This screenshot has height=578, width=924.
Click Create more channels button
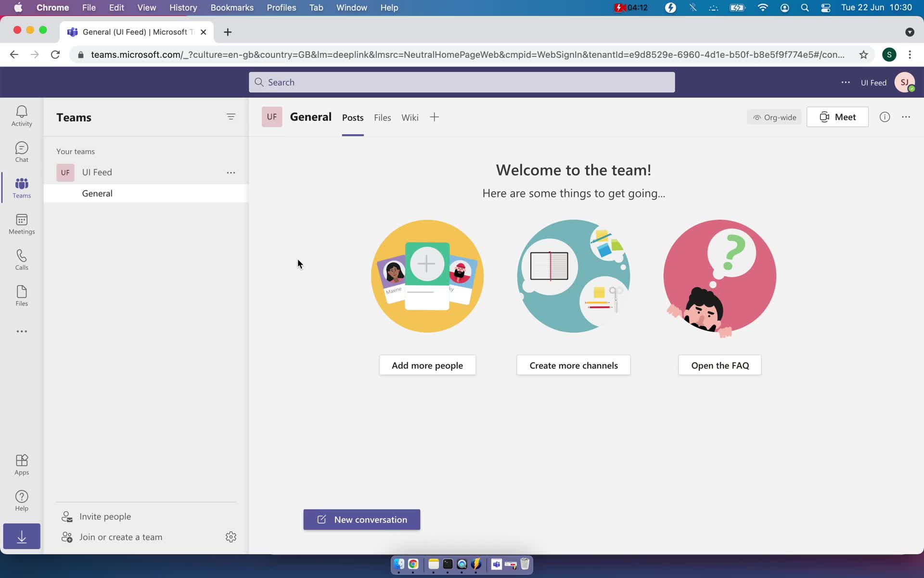coord(574,365)
